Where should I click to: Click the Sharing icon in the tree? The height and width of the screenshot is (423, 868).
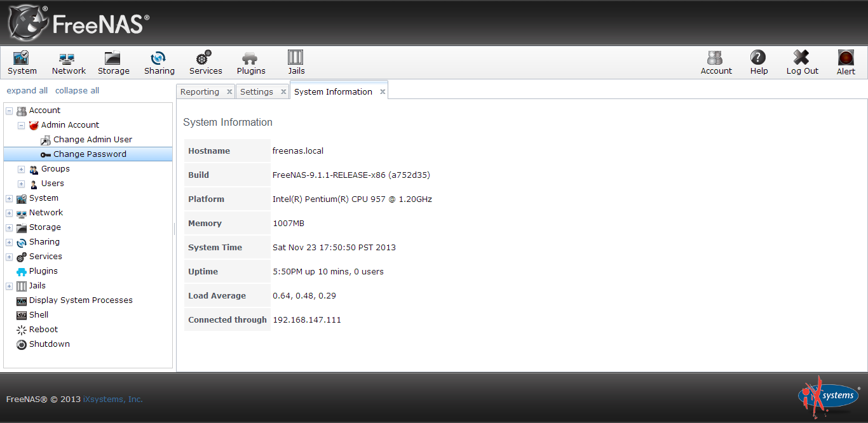tap(22, 242)
